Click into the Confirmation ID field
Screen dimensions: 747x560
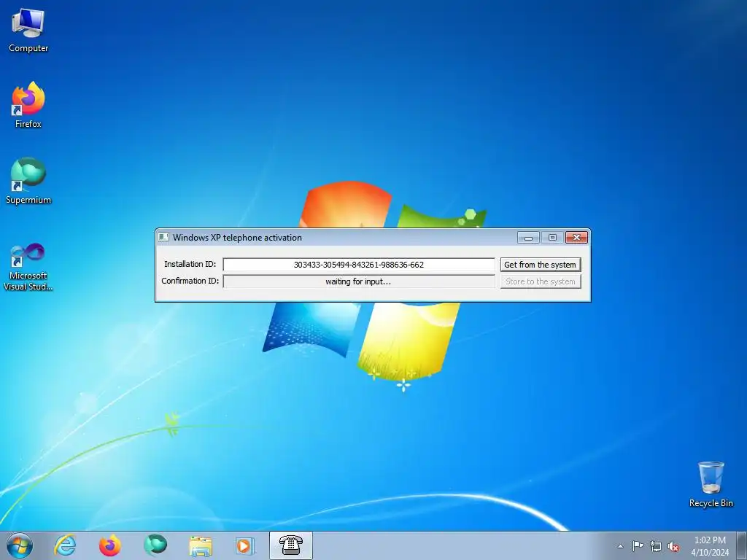click(x=359, y=281)
